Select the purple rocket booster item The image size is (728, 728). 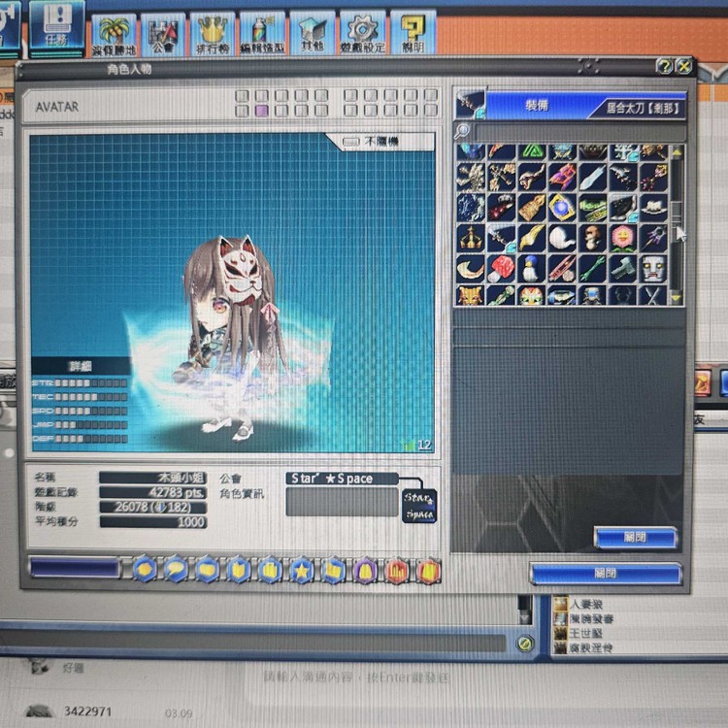point(562,177)
